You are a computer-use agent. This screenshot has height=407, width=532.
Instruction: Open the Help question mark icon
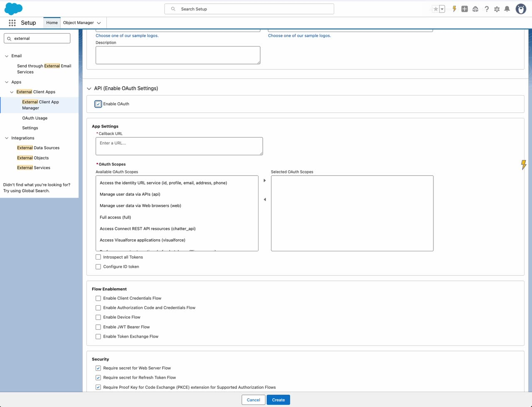486,9
